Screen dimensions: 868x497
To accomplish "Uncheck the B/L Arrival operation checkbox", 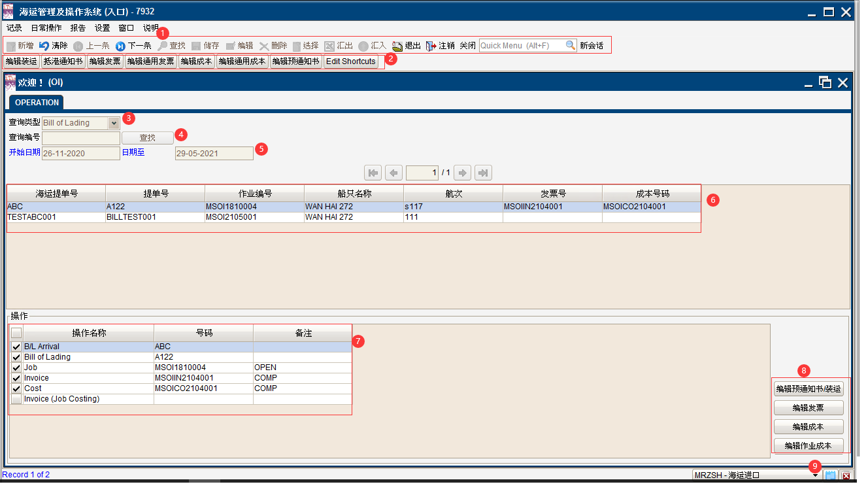I will [x=16, y=347].
